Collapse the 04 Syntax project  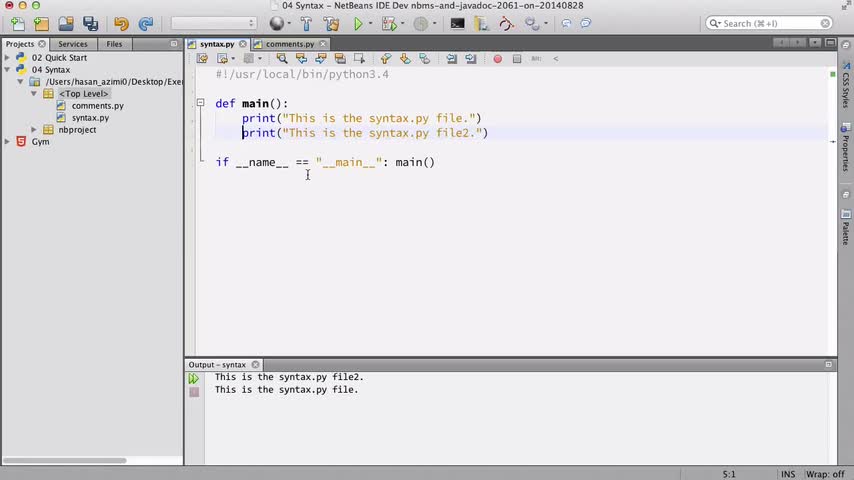[x=7, y=70]
